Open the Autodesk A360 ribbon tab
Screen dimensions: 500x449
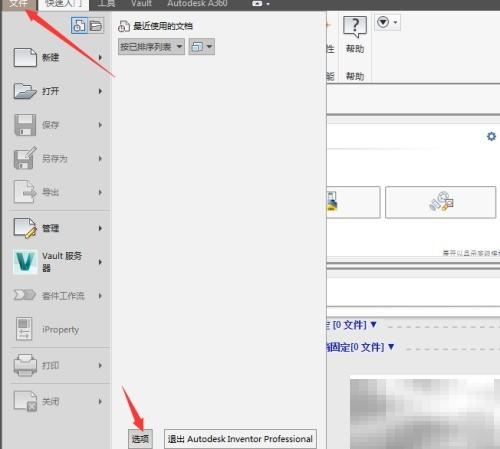point(197,4)
